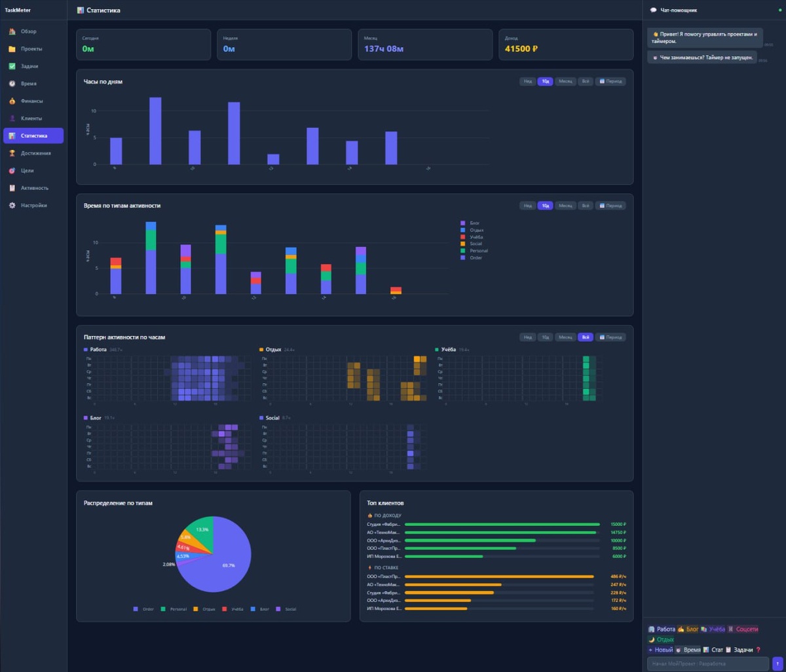Click the 13.3% green pie slice
This screenshot has height=672, width=786.
(x=202, y=531)
